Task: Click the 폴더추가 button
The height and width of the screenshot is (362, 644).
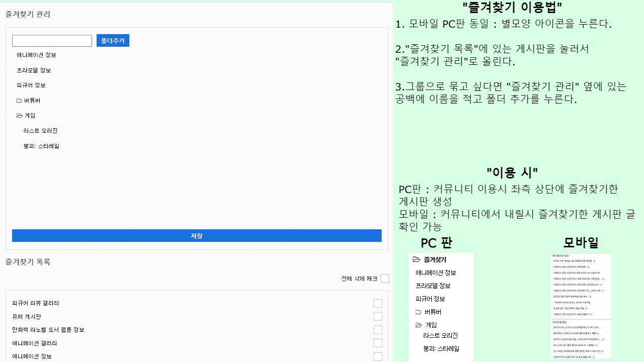Action: click(x=113, y=40)
